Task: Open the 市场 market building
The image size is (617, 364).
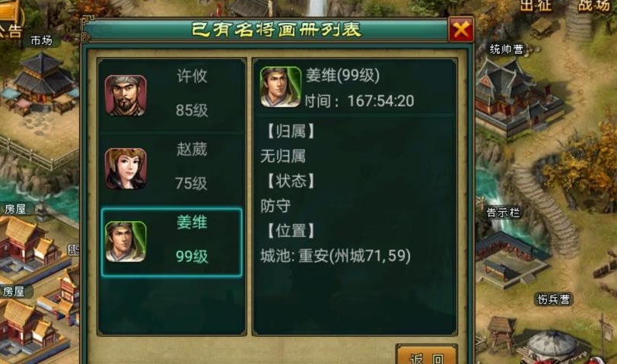Action: coord(42,40)
